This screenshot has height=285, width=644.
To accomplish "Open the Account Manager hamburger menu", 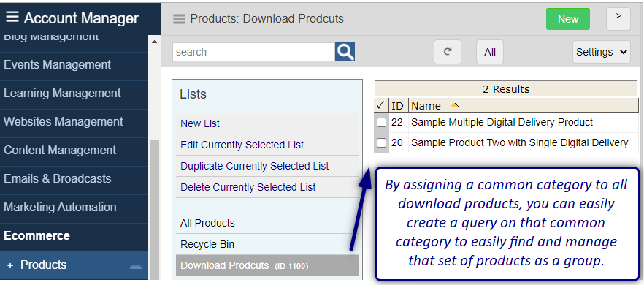I will click(12, 18).
